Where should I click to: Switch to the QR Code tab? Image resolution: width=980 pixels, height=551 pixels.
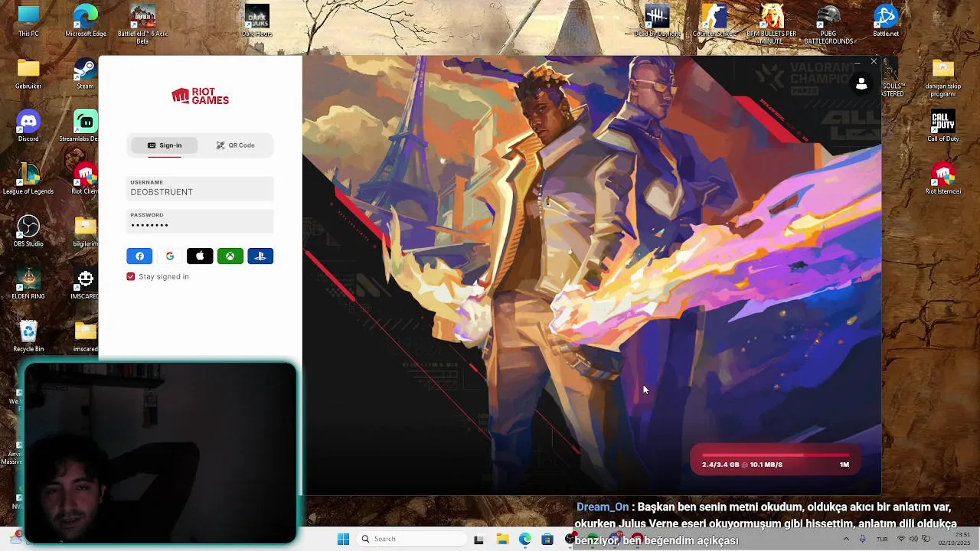tap(235, 145)
